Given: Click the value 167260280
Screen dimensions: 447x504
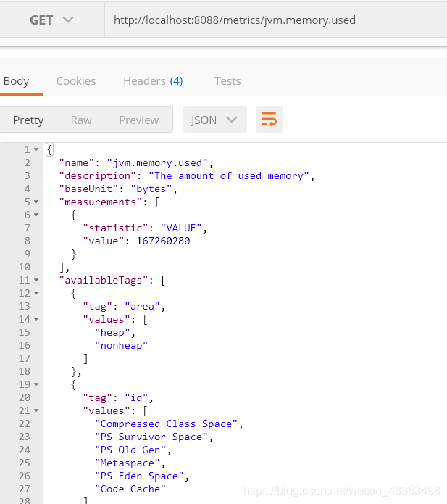Looking at the screenshot, I should (x=163, y=241).
